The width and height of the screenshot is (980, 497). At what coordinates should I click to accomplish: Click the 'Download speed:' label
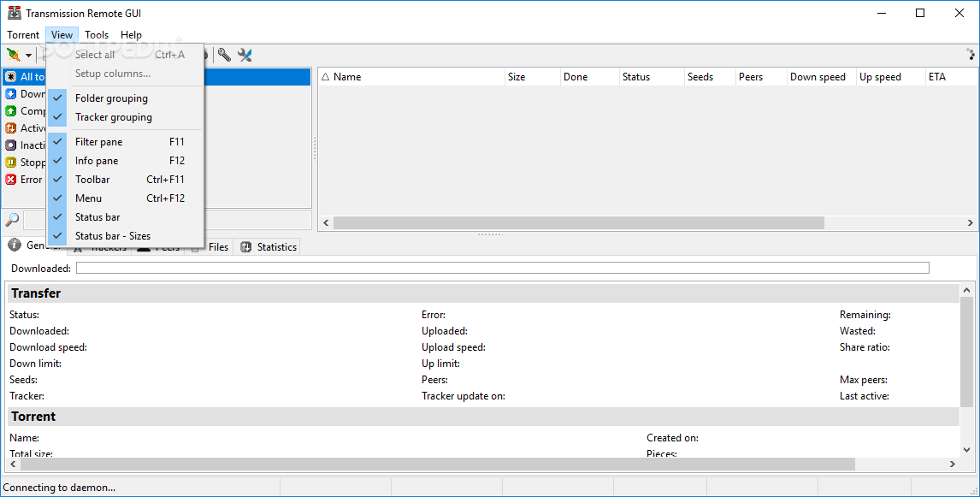(x=48, y=347)
